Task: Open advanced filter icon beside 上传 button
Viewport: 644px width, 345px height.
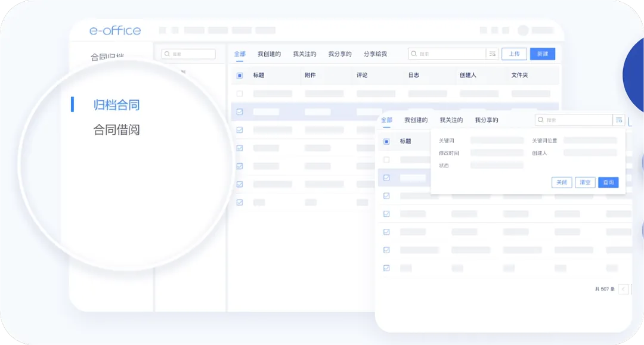Action: (492, 54)
